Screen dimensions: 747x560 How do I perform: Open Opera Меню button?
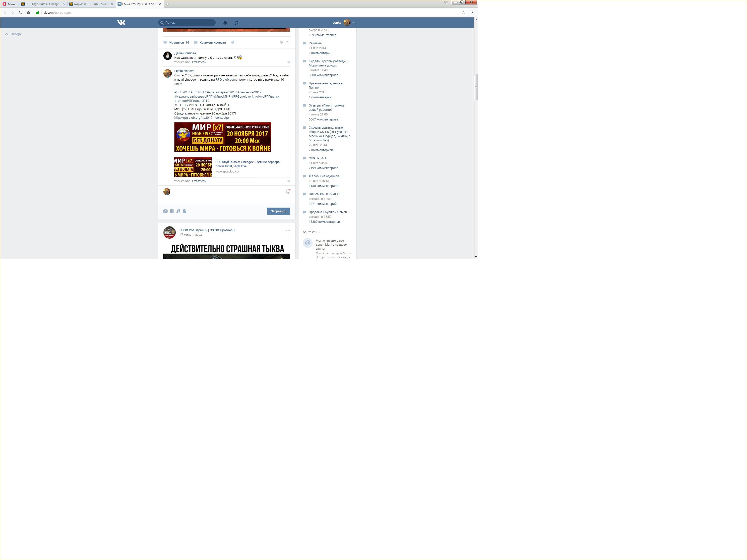(9, 4)
